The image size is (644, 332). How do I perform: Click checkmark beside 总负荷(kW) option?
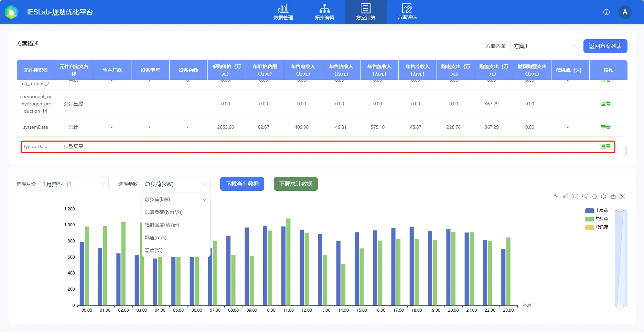[205, 199]
